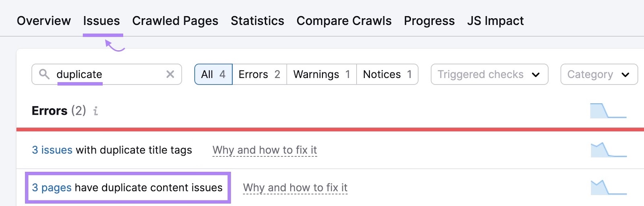This screenshot has width=644, height=206.
Task: Filter issues by Errors only
Action: tap(259, 74)
